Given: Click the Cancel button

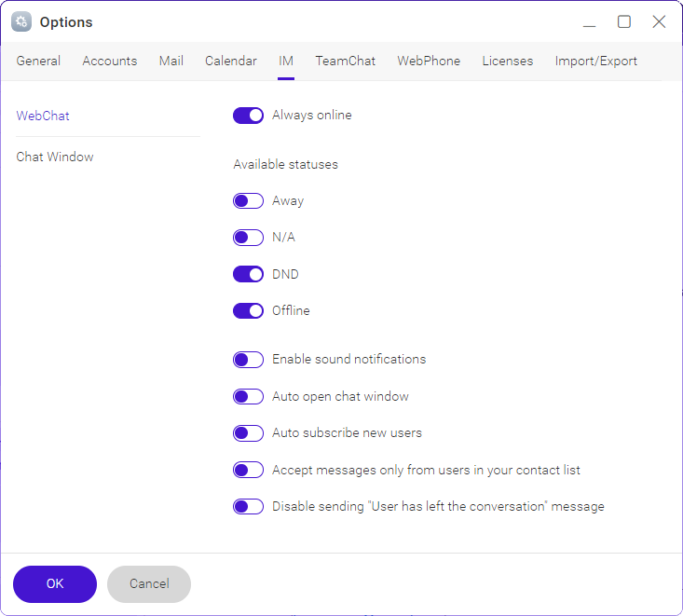Looking at the screenshot, I should [149, 583].
